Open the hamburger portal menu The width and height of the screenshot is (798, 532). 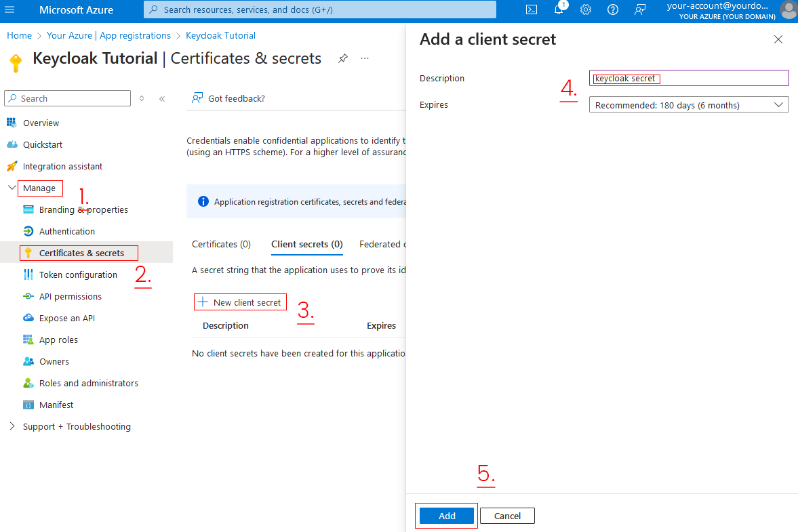[x=9, y=9]
